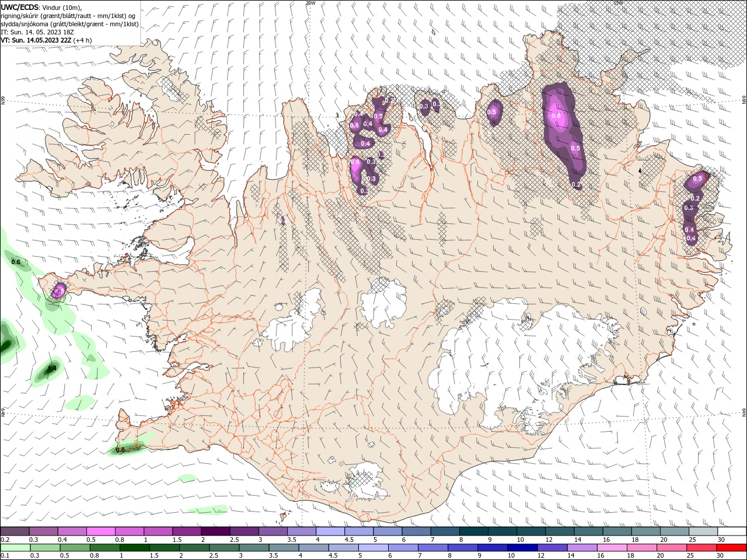747x560 pixels.
Task: Pick the pink 18 swatch in the rain legend
Action: [x=642, y=548]
